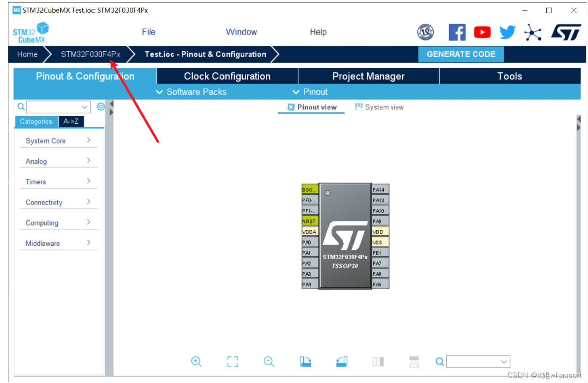Open the Window menu
This screenshot has height=383, width=588.
pos(241,32)
